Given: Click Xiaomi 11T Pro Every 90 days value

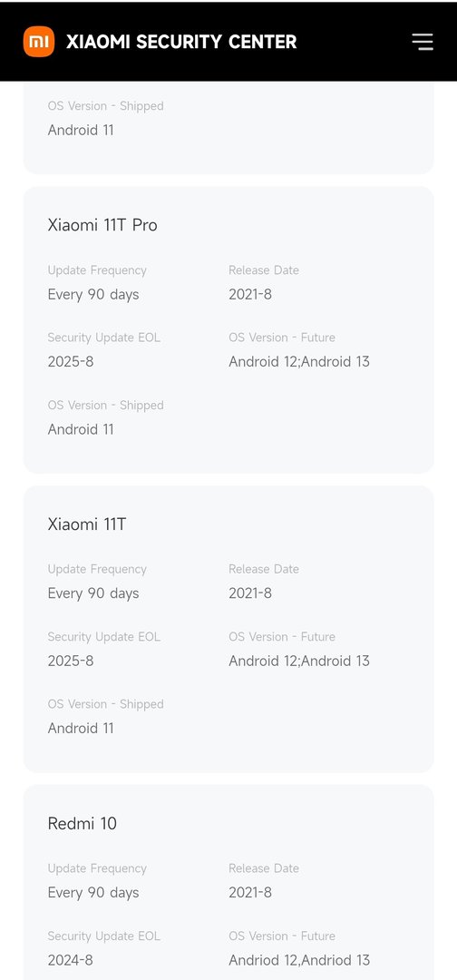Looking at the screenshot, I should [93, 294].
